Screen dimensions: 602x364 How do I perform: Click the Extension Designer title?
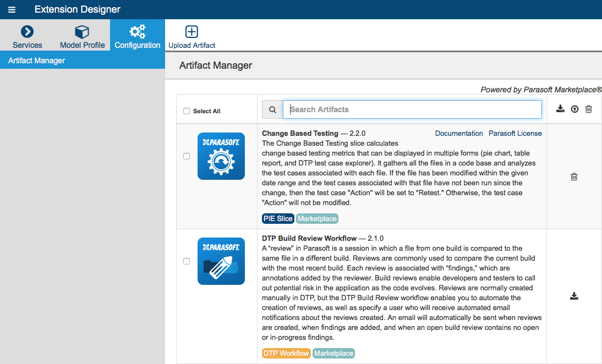pyautogui.click(x=78, y=9)
